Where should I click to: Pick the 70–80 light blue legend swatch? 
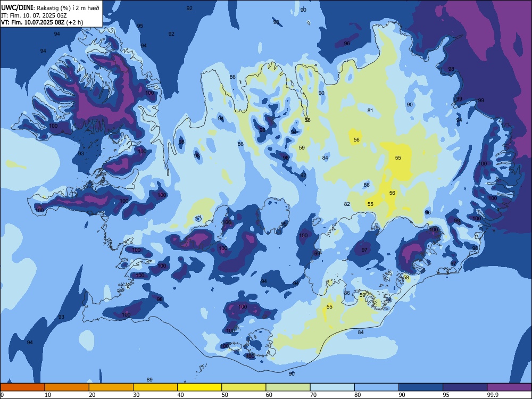click(x=332, y=387)
